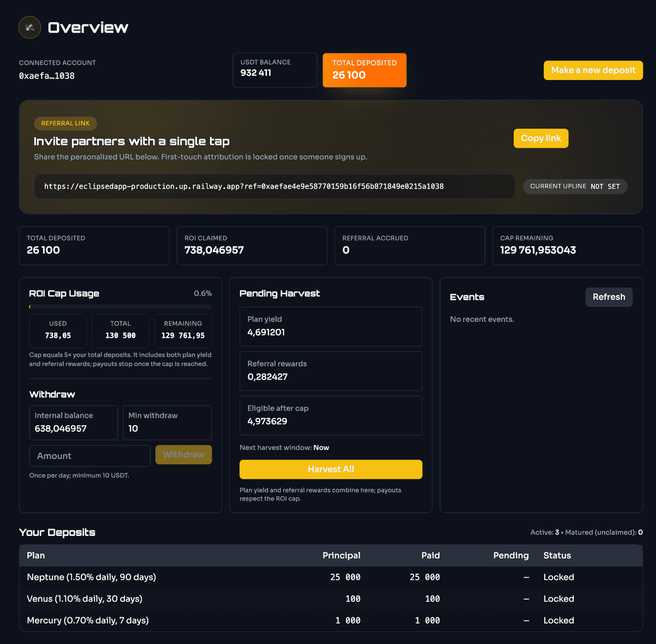Click the satellite logo icon beside Overview
Image resolution: width=656 pixels, height=644 pixels.
(30, 27)
